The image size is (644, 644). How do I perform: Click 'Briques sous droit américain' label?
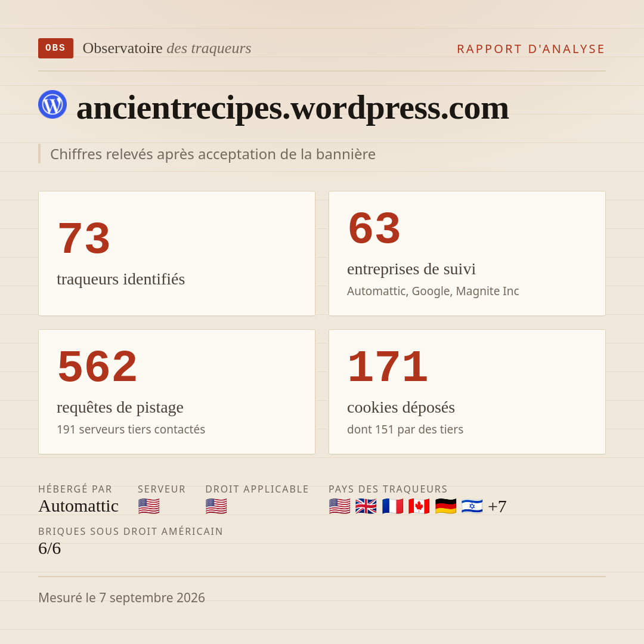coord(131,531)
